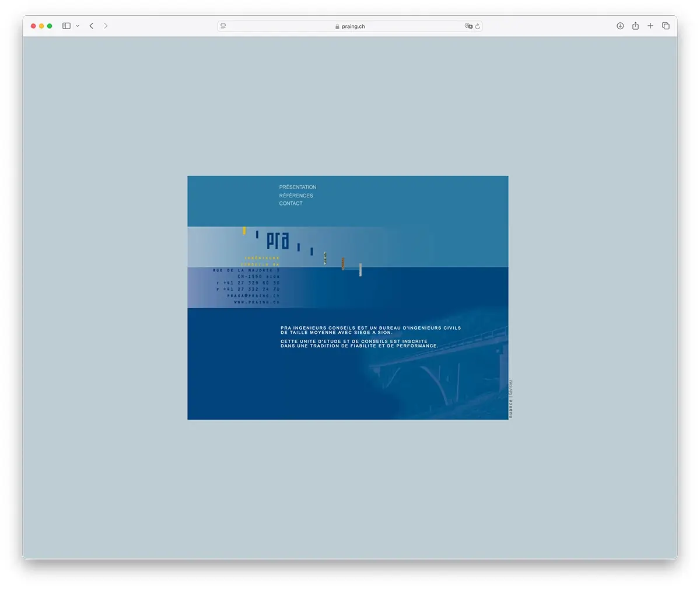Show the tab overview

click(x=666, y=26)
